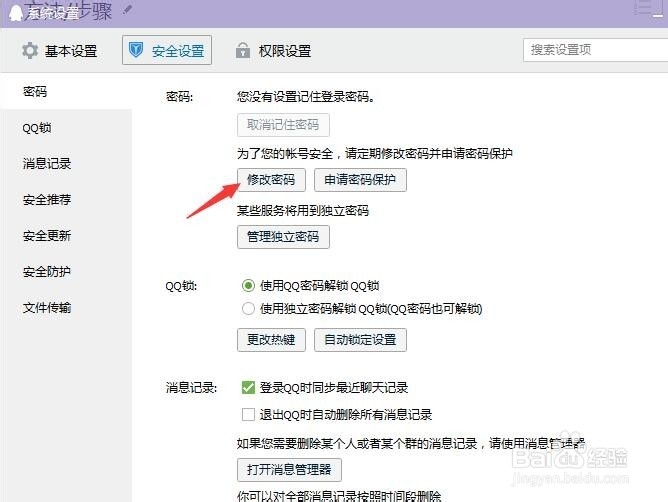Image resolution: width=668 pixels, height=502 pixels.
Task: Open 自动锁定设置 button
Action: click(360, 340)
